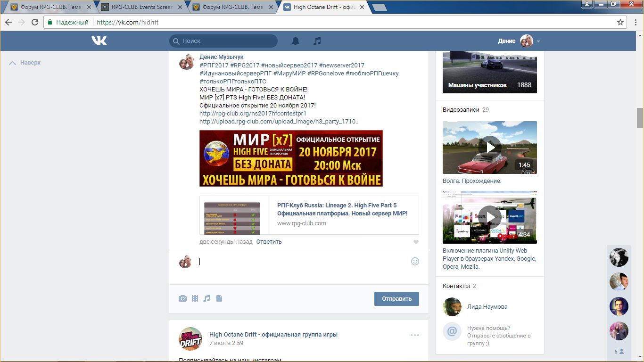Open the new tab button
The image size is (644, 362).
pyautogui.click(x=379, y=8)
